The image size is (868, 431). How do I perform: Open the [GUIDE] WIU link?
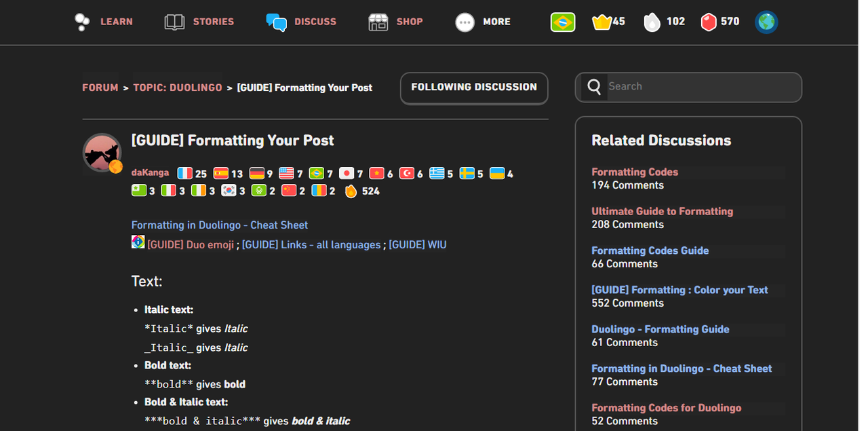pos(418,245)
